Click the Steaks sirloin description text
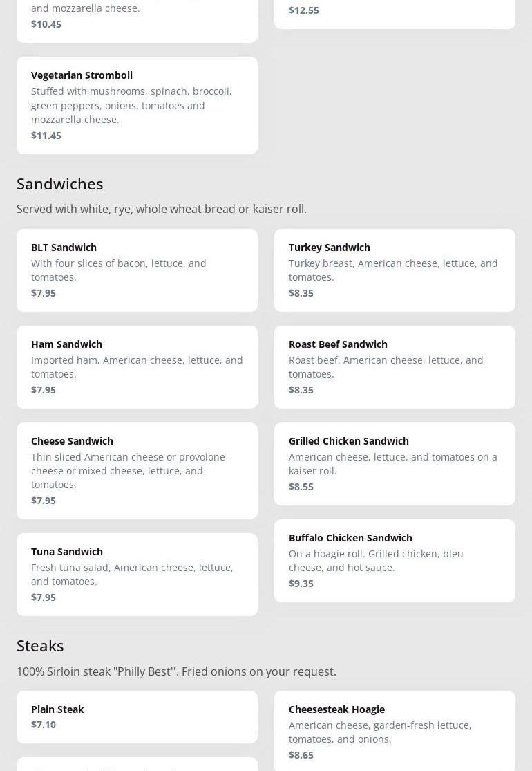Image resolution: width=532 pixels, height=771 pixels. [x=176, y=671]
